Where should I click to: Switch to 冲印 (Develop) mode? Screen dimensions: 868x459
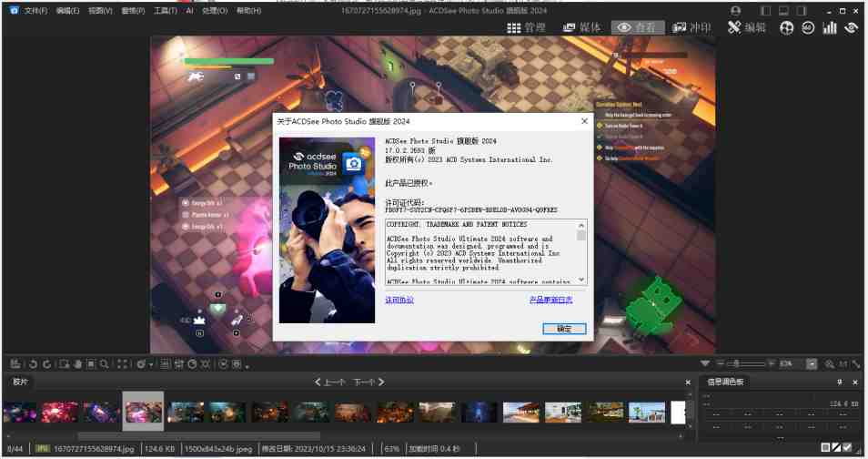point(691,27)
